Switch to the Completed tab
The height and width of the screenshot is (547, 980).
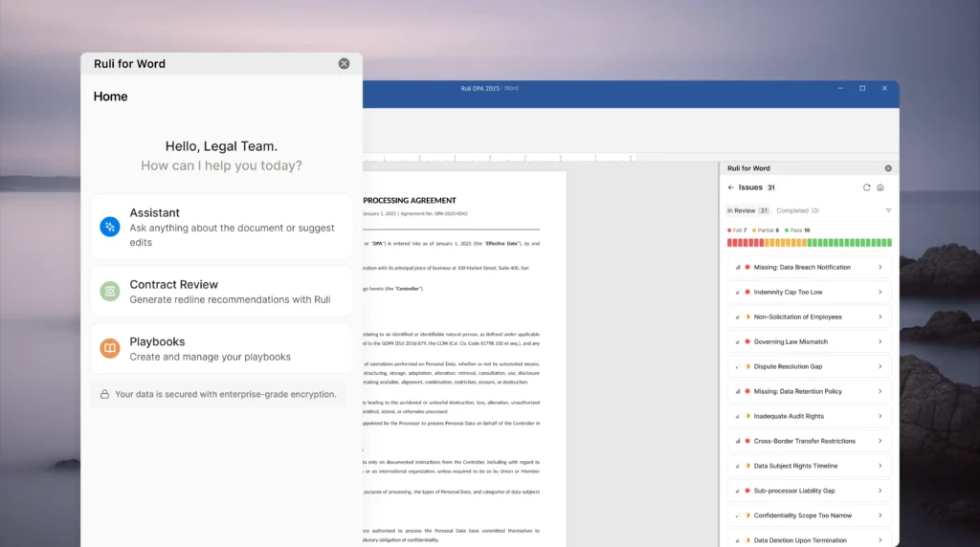pyautogui.click(x=797, y=210)
